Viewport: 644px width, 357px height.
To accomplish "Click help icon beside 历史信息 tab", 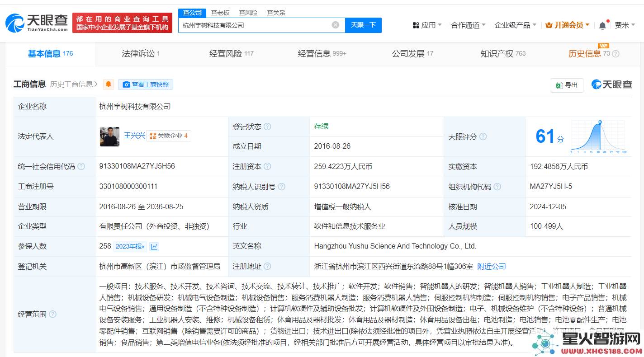I will coord(616,54).
